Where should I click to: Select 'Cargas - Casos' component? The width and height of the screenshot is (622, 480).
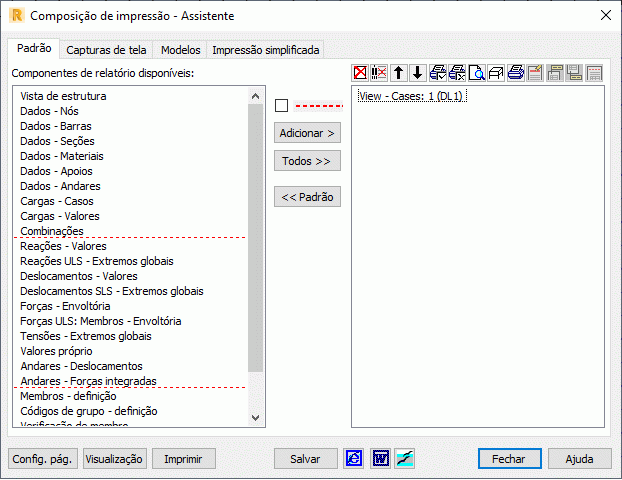click(57, 201)
